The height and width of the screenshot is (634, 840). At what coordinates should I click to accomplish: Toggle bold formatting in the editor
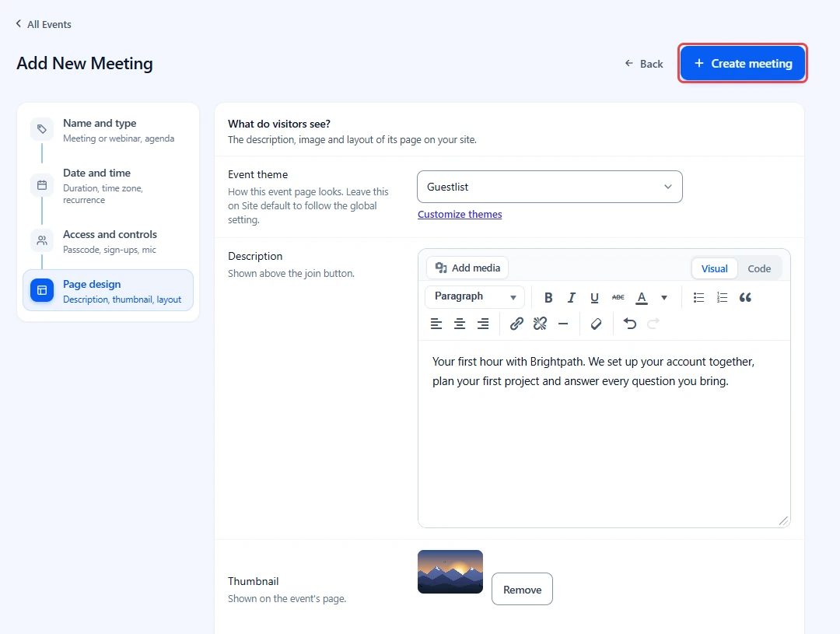(x=548, y=297)
